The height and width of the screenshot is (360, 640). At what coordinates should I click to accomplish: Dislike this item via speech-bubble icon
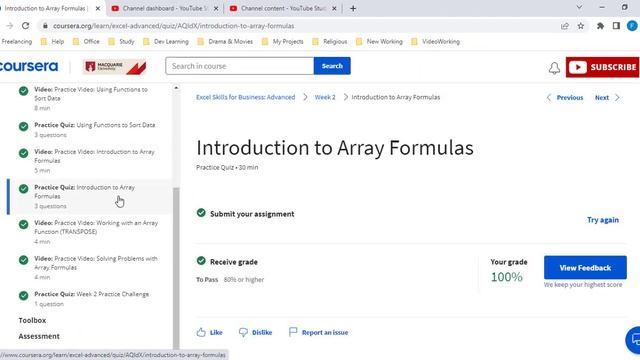pyautogui.click(x=243, y=332)
